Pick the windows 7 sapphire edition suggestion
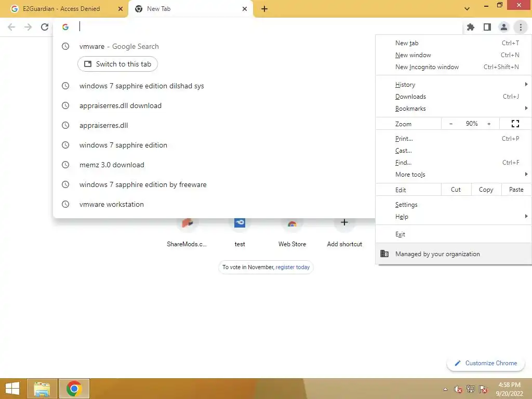Screen dimensions: 532x399 pos(214,145)
